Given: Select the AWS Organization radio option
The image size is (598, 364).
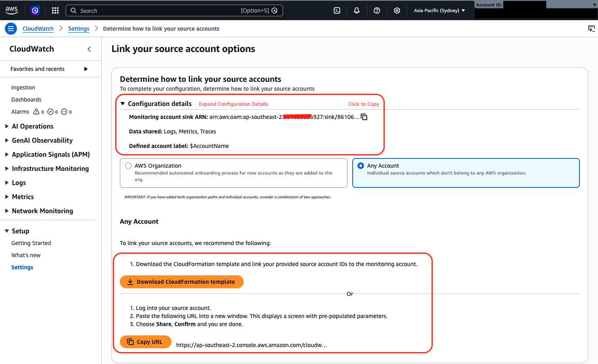Looking at the screenshot, I should 128,166.
